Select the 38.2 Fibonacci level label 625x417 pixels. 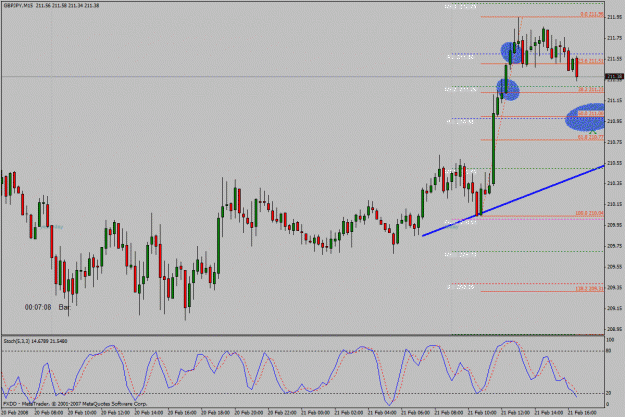click(x=591, y=90)
